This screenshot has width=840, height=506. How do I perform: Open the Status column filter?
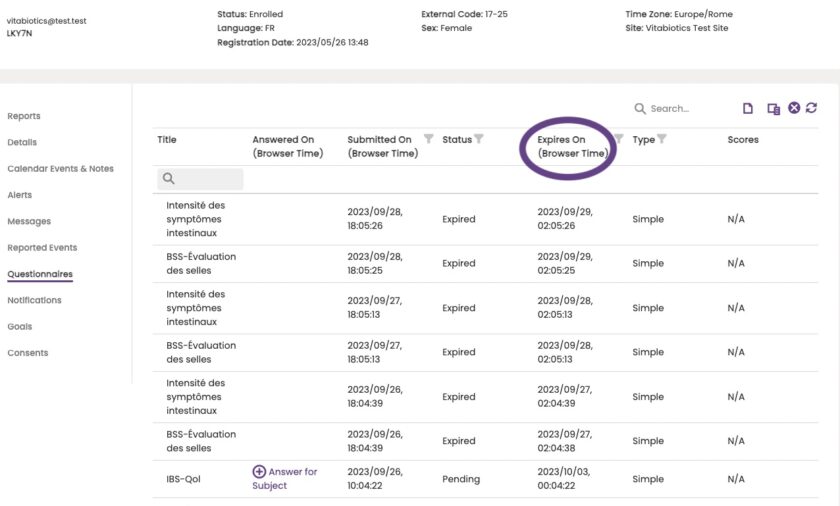pos(478,139)
